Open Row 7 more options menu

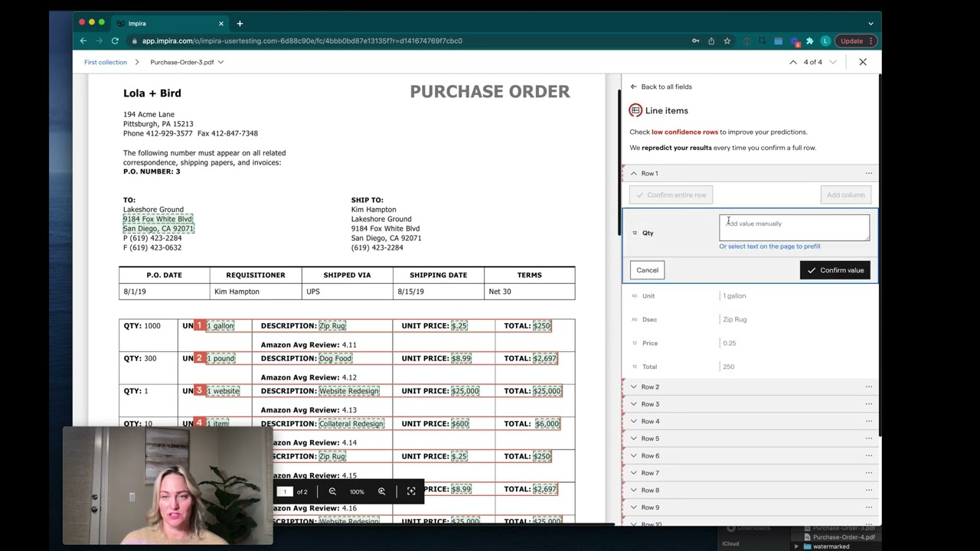(x=868, y=473)
